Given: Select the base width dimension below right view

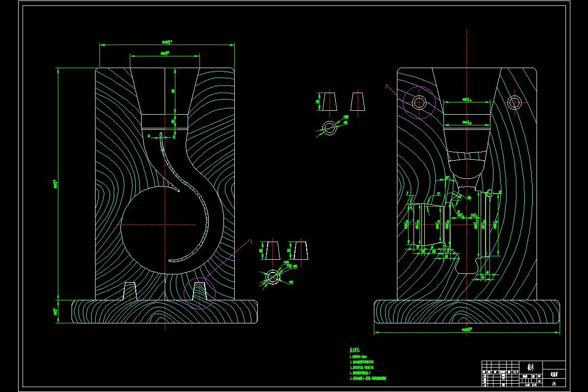Looking at the screenshot, I should click(x=467, y=332).
